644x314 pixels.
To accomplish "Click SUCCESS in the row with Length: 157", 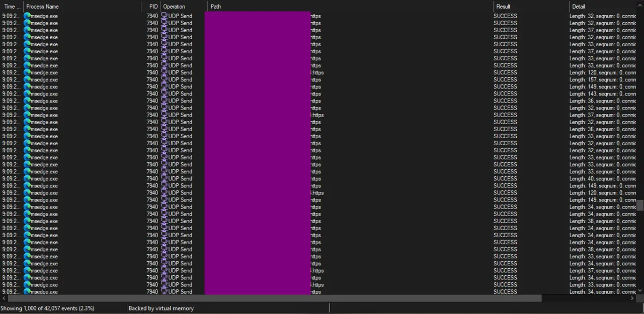I will point(505,79).
